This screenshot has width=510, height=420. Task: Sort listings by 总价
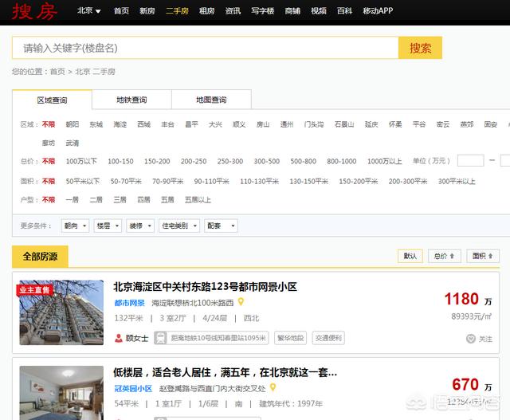click(445, 256)
